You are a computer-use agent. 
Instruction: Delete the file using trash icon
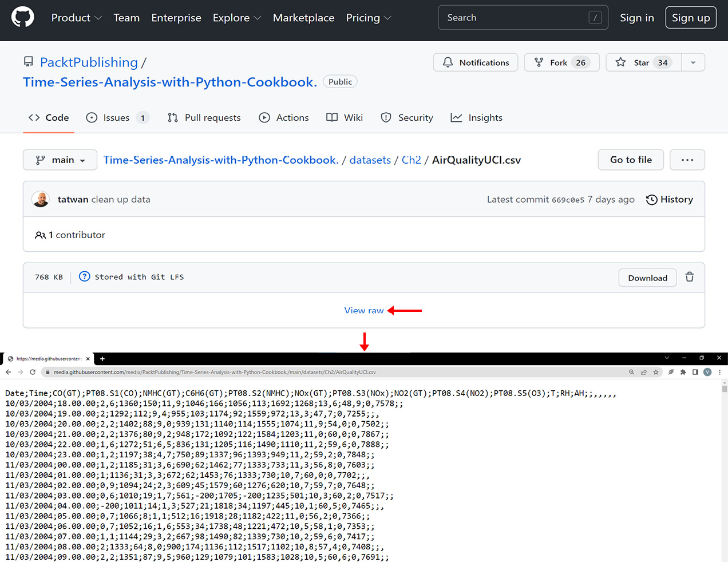690,276
